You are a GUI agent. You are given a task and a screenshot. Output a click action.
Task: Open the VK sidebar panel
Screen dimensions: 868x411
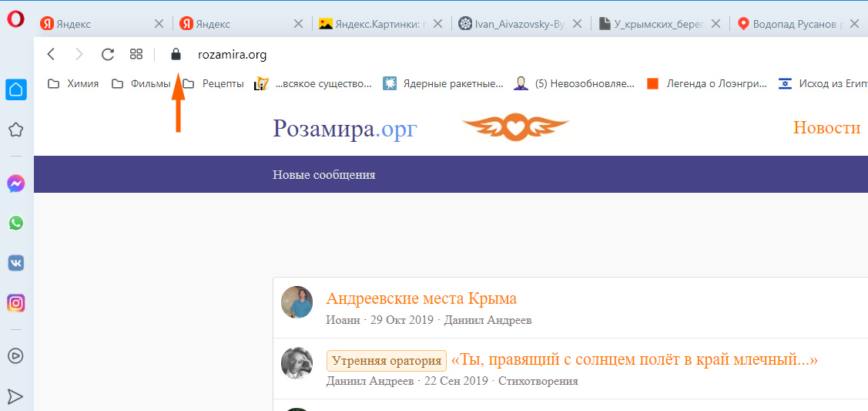(15, 263)
